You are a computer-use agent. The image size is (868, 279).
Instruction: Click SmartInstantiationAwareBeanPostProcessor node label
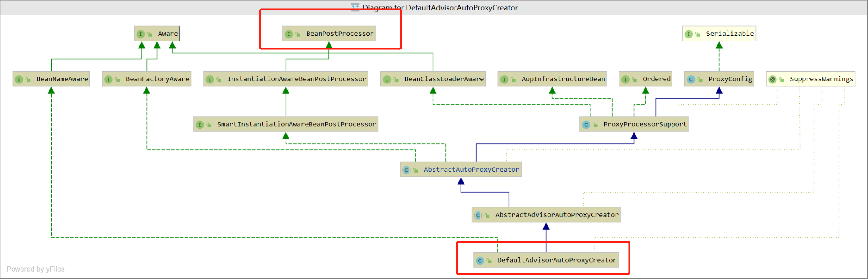tap(297, 124)
